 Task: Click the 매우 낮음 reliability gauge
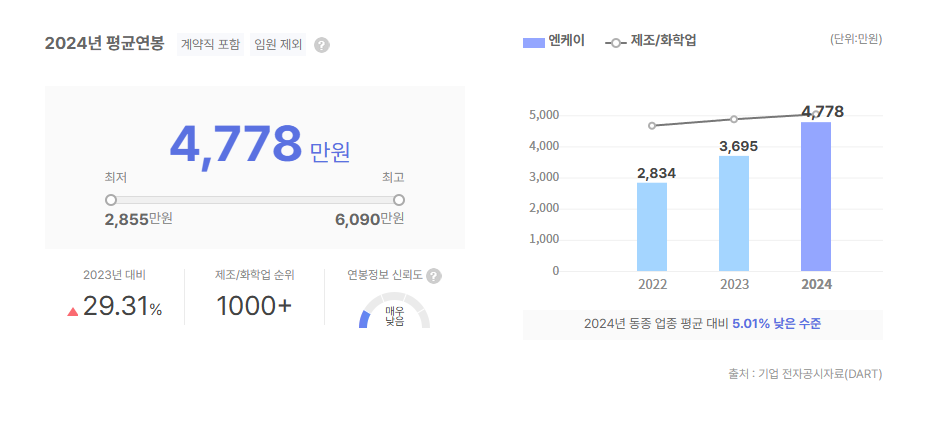(x=394, y=311)
